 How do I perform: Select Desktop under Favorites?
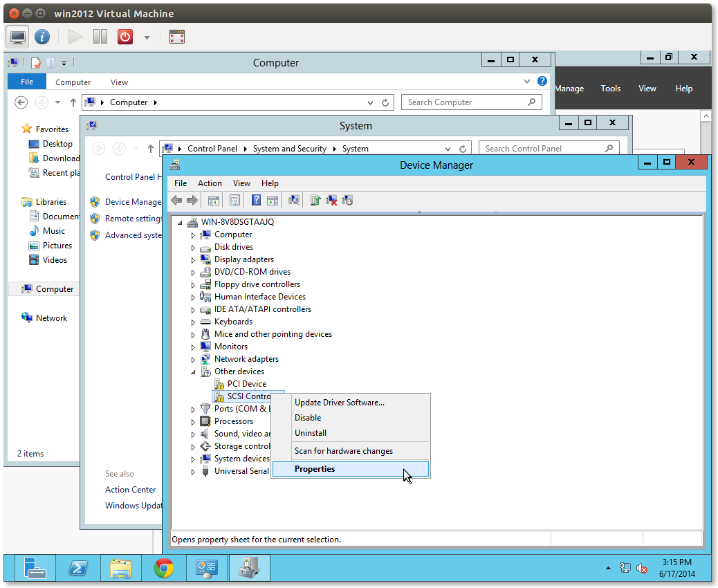point(57,144)
